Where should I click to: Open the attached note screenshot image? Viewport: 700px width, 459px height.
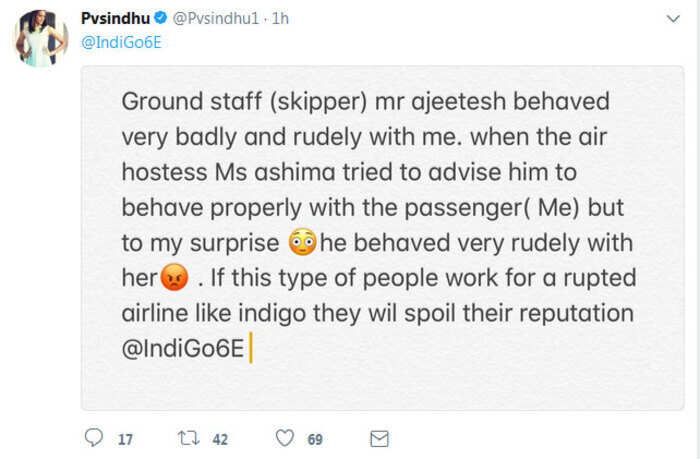[x=382, y=238]
